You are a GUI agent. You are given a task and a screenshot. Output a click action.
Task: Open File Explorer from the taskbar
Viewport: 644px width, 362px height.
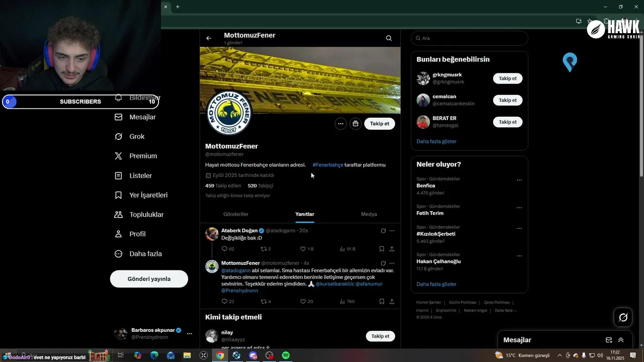click(x=187, y=355)
